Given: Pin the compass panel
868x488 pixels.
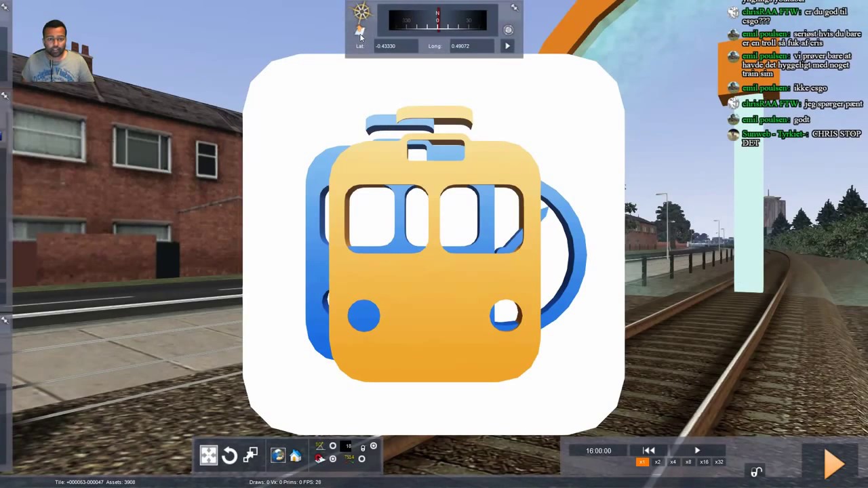Looking at the screenshot, I should click(x=514, y=7).
